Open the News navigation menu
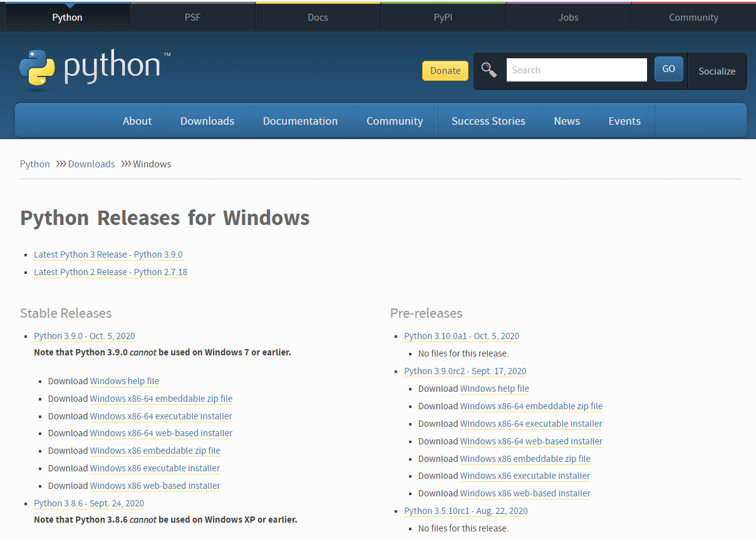Screen dimensions: 756x539 (x=567, y=121)
